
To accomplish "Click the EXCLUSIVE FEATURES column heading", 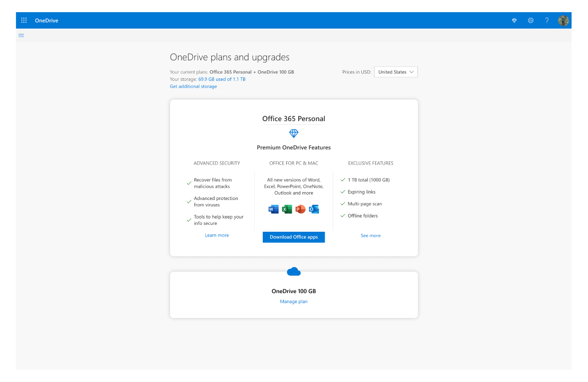I will [370, 163].
